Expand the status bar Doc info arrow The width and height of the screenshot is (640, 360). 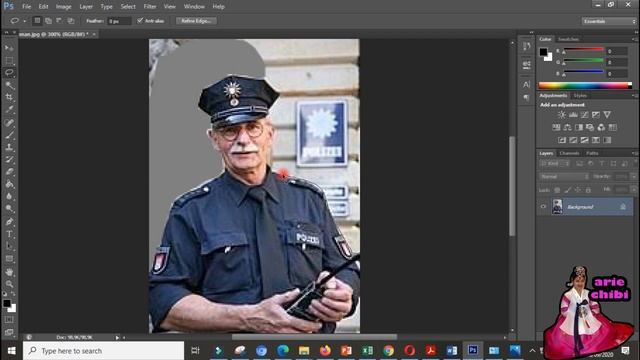tap(117, 338)
